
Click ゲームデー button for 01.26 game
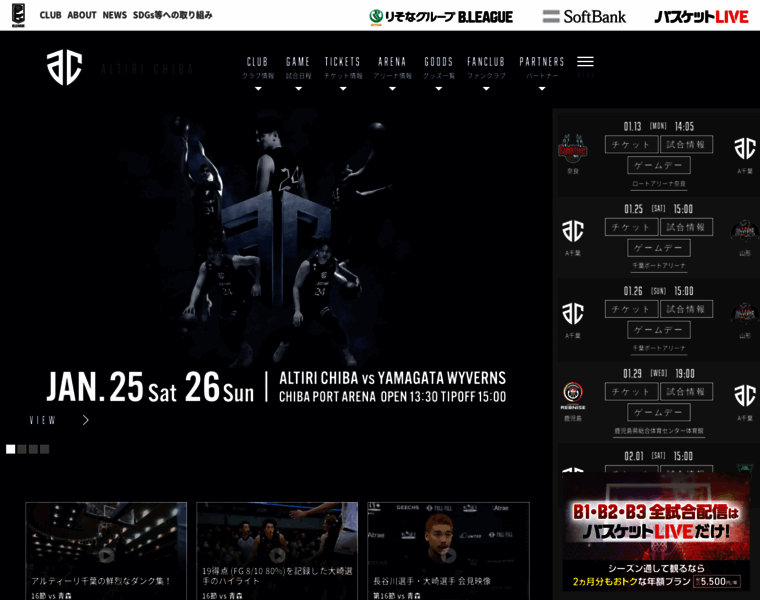(x=659, y=330)
